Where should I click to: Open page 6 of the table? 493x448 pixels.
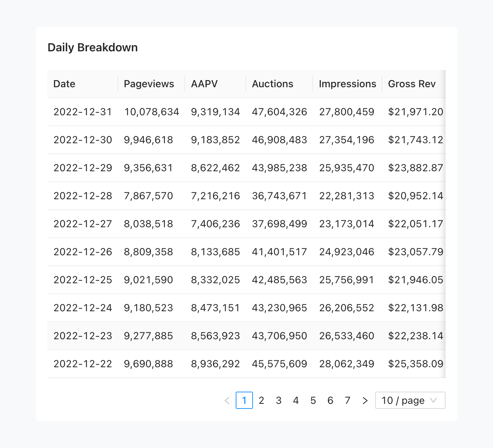tap(331, 400)
